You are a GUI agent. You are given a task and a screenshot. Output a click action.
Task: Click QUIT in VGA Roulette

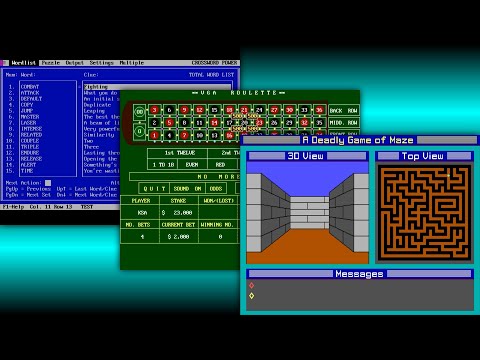(x=154, y=189)
